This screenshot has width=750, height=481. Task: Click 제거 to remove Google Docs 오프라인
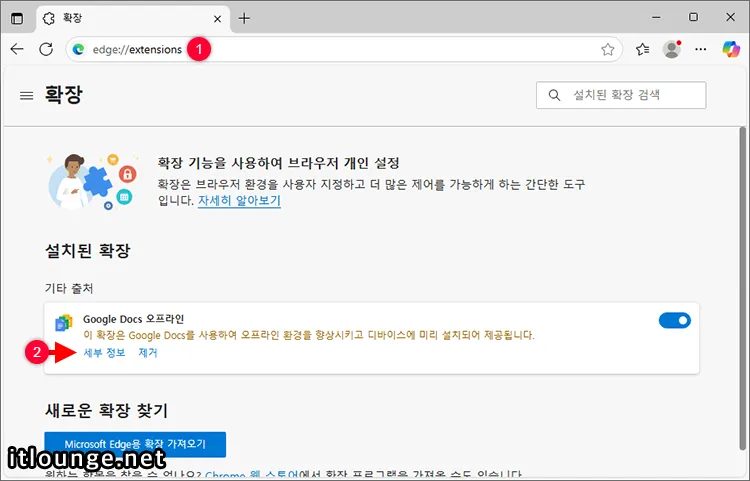(x=148, y=353)
